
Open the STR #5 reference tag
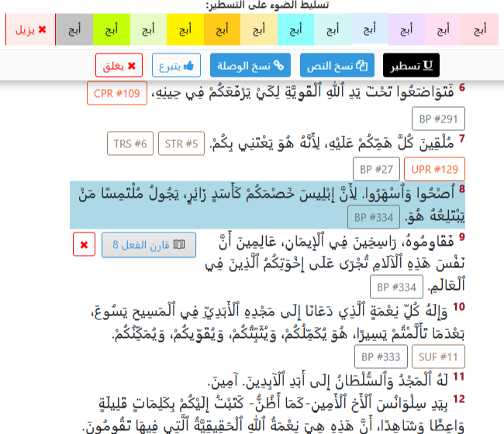coord(181,143)
